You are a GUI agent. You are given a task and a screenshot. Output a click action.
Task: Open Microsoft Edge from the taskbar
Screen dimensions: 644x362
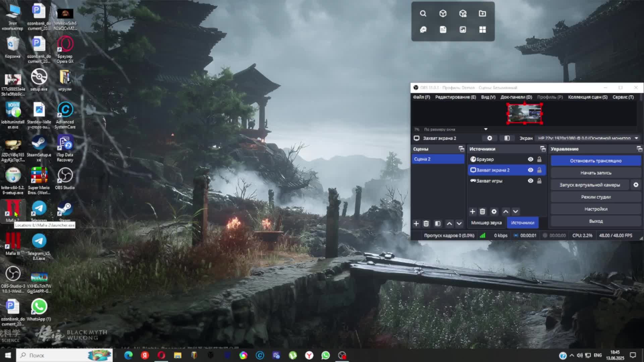tap(128, 355)
